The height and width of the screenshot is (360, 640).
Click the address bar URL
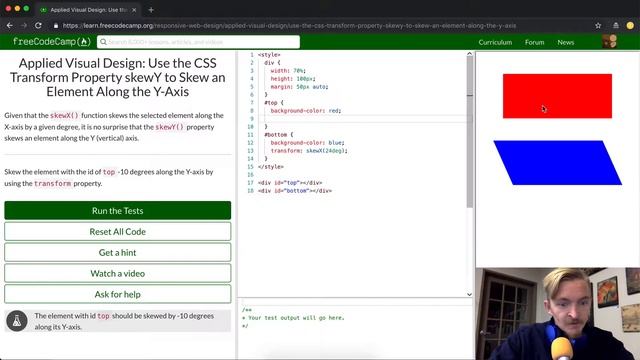pos(289,26)
